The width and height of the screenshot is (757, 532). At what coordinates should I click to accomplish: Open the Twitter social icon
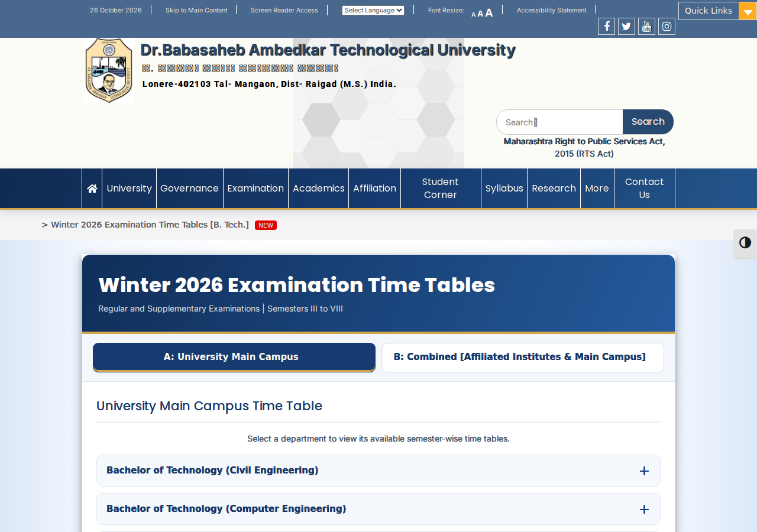click(626, 26)
